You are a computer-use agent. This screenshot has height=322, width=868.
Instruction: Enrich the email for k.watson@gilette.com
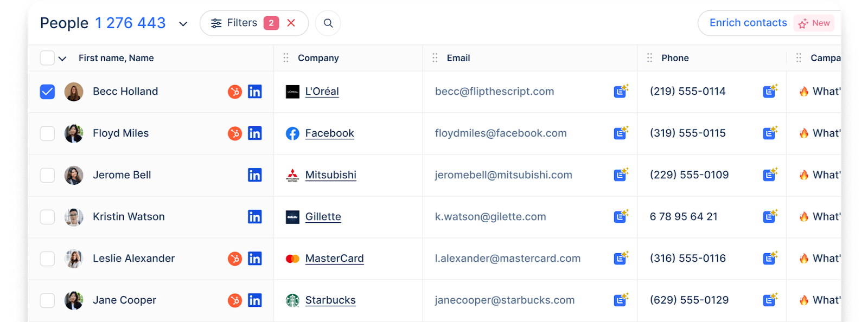click(621, 216)
